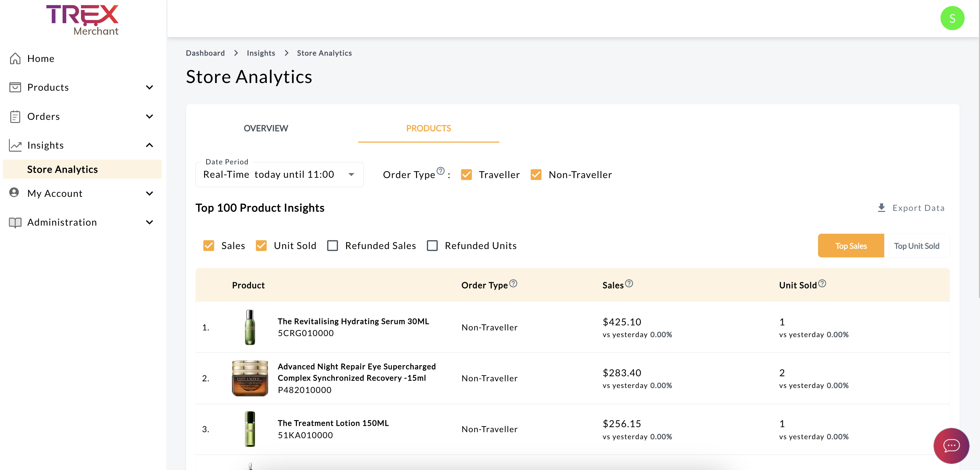
Task: Click product name The Revitalising Hydrating Serum 30ML
Action: [353, 321]
